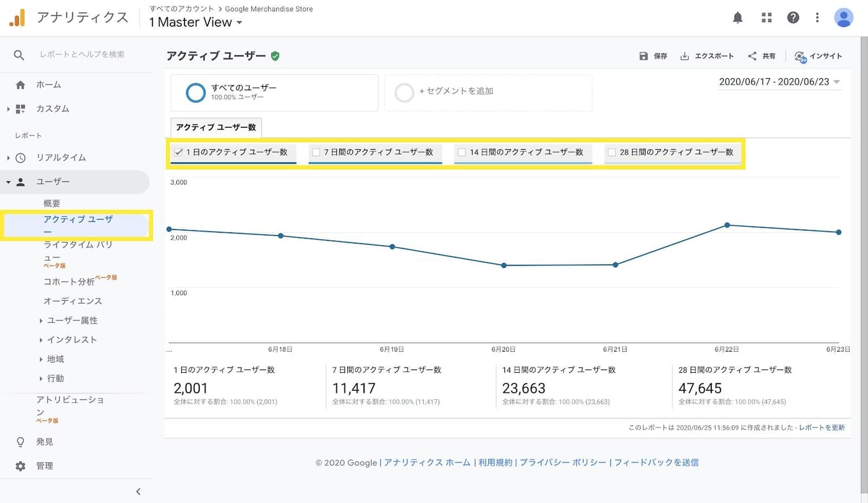Open the apps grid icon
This screenshot has height=503, width=868.
pos(767,18)
